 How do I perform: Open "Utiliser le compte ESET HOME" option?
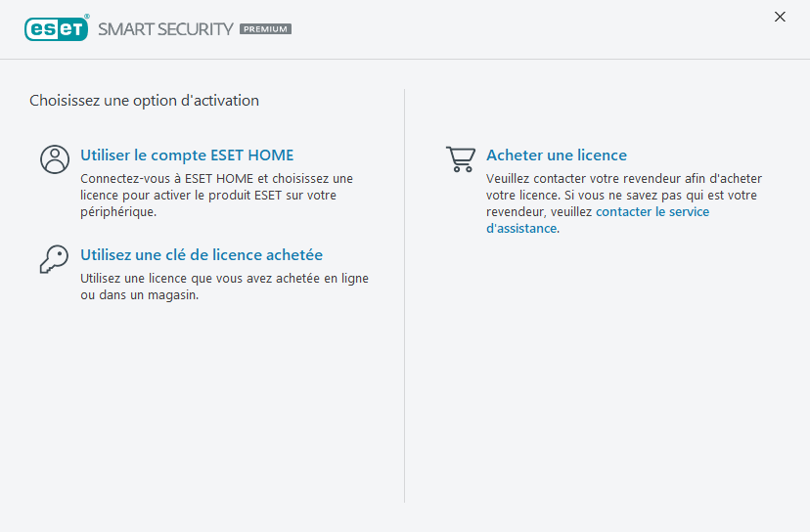click(x=187, y=155)
